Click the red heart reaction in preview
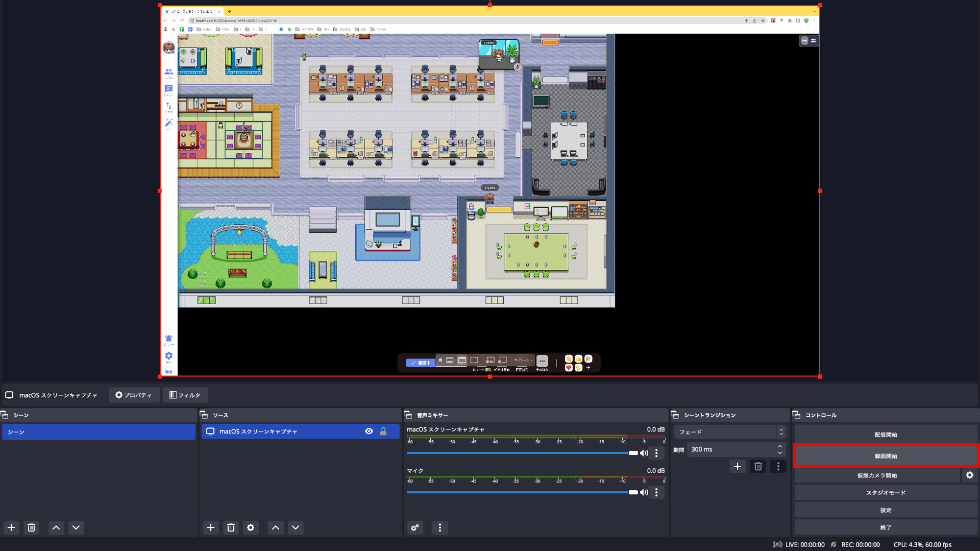Image resolution: width=980 pixels, height=551 pixels. (x=568, y=368)
